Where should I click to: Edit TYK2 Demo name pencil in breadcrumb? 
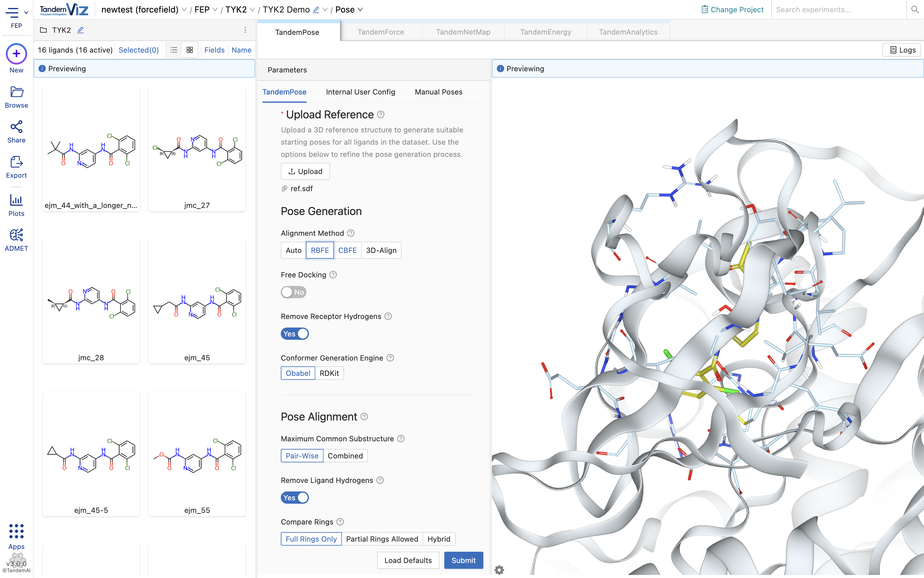[x=316, y=10]
